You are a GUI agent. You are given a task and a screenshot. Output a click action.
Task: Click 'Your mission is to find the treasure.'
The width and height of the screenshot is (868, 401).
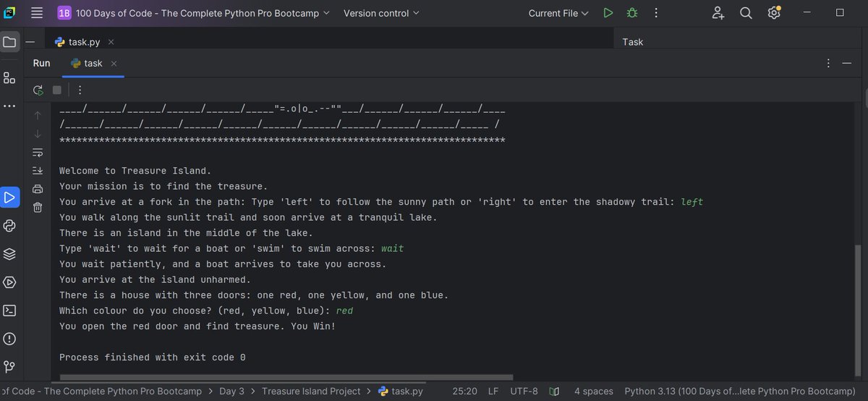[163, 187]
